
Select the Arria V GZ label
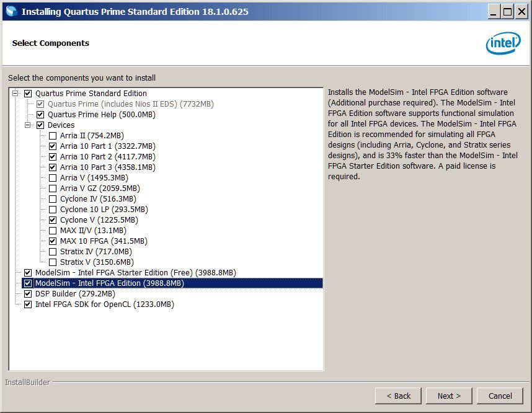[x=100, y=189]
